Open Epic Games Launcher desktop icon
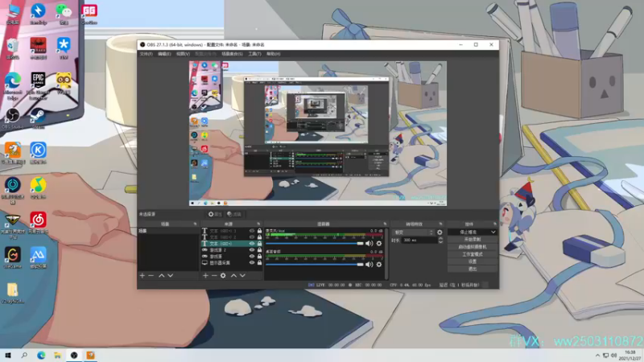Image resolution: width=644 pixels, height=362 pixels. (x=38, y=86)
